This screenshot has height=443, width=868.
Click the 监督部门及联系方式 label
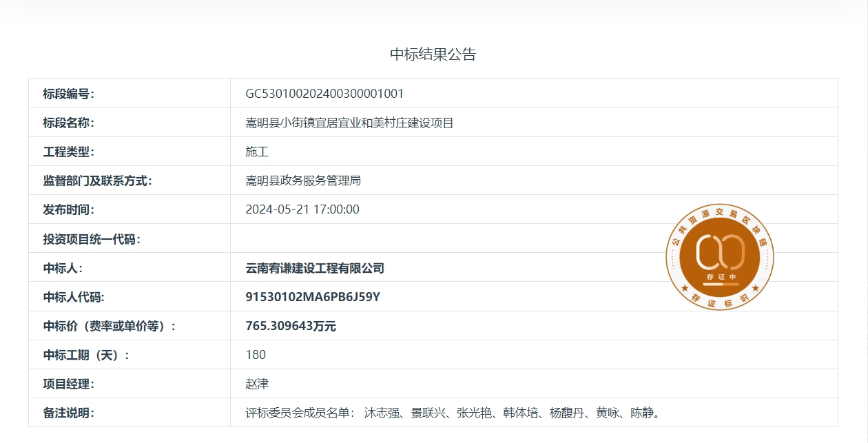(x=97, y=181)
